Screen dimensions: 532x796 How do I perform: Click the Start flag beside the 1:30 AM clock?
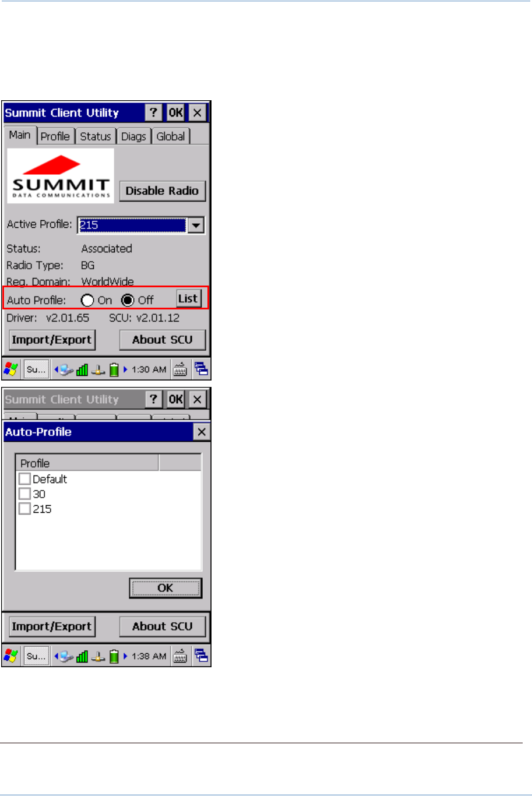10,369
